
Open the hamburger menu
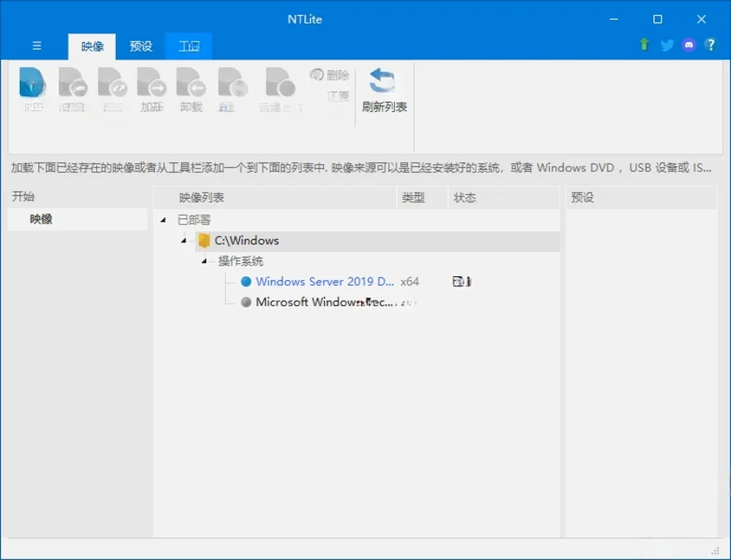pos(36,46)
